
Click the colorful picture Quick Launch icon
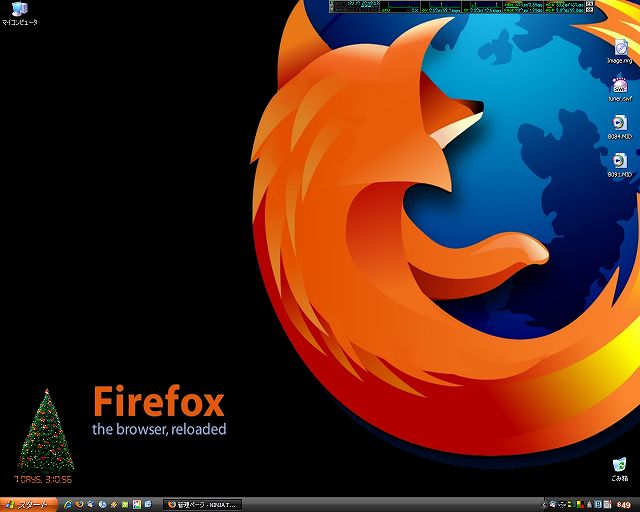point(137,505)
